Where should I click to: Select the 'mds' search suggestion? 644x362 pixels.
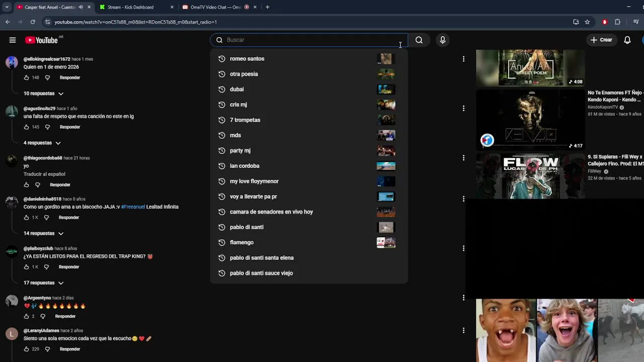coord(309,135)
